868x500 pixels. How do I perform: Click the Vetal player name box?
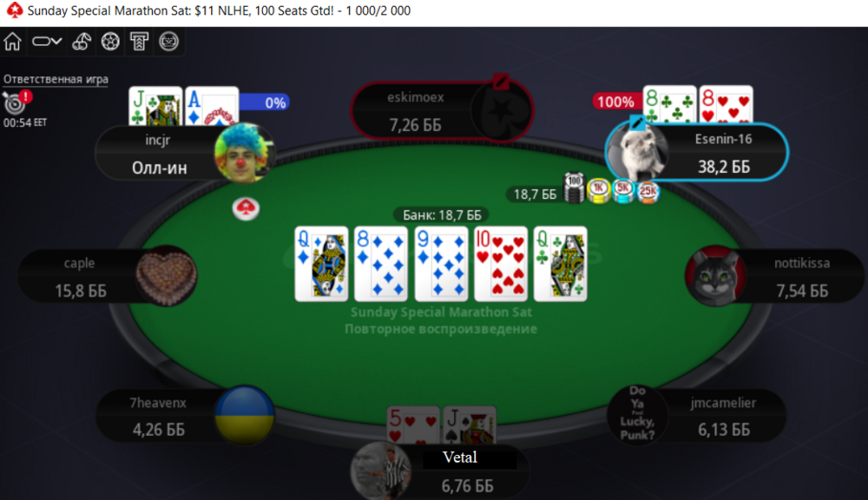coord(460,458)
